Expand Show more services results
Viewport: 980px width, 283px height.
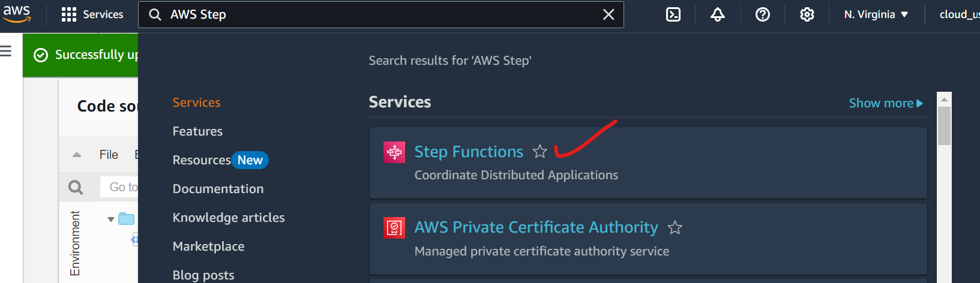(x=885, y=103)
